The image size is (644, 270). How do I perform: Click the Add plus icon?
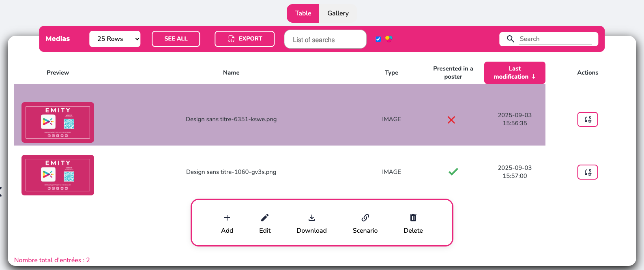(227, 218)
